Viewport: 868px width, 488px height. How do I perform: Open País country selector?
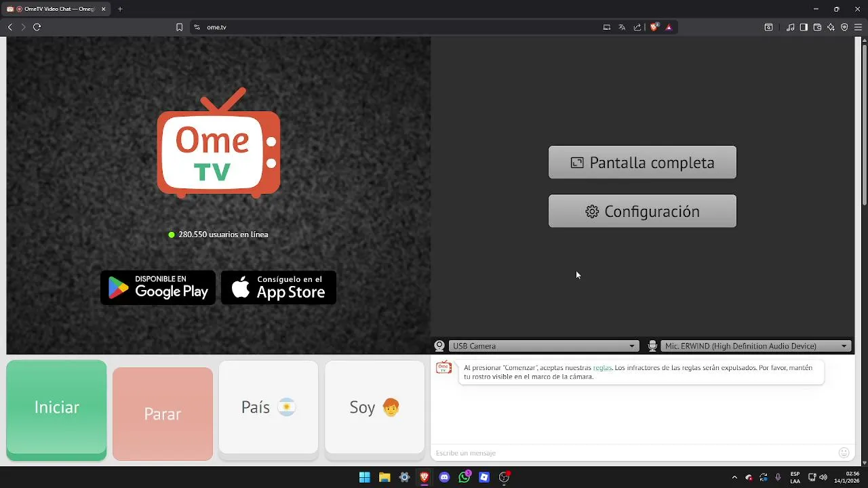[x=269, y=407]
